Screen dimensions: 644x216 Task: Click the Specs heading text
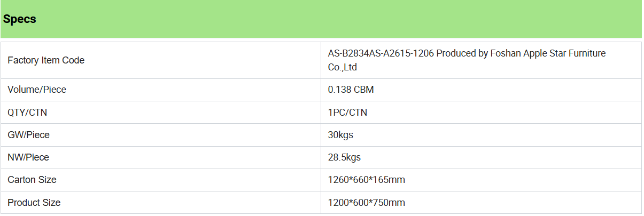(x=20, y=19)
